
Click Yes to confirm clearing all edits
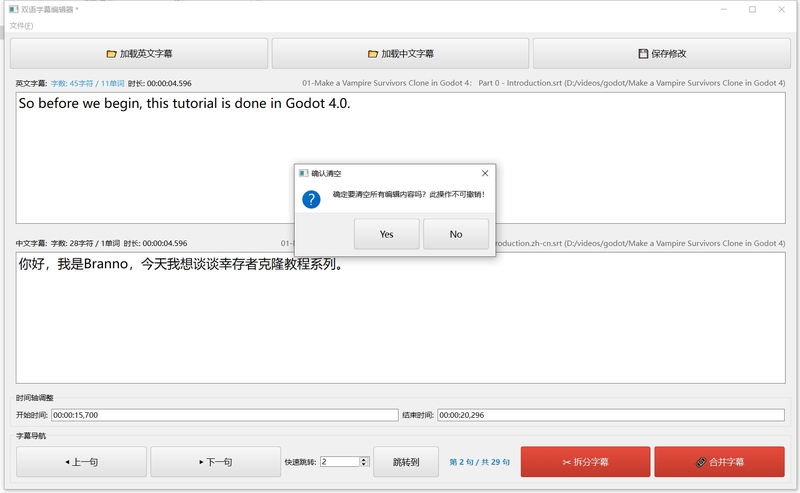point(386,234)
